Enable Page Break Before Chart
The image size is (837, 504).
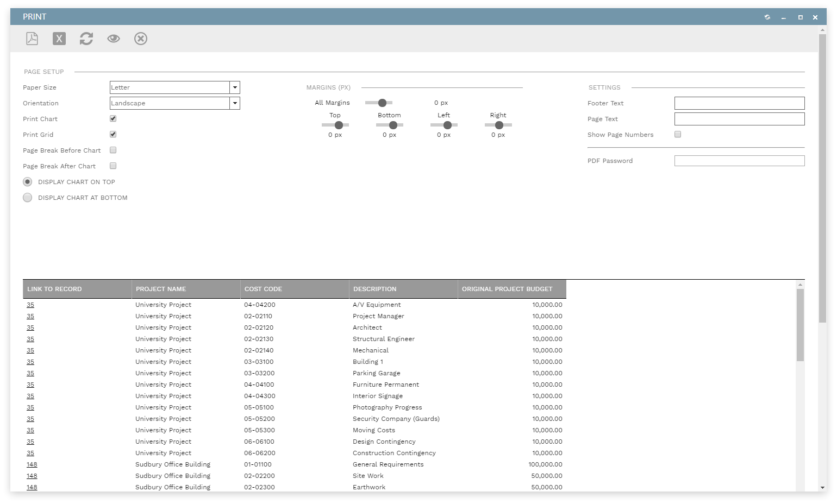113,150
